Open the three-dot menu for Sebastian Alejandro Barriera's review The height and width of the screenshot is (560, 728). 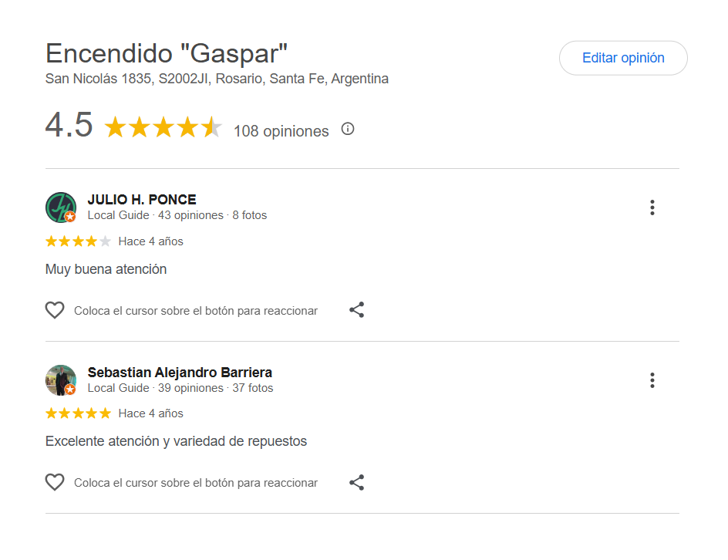(652, 380)
